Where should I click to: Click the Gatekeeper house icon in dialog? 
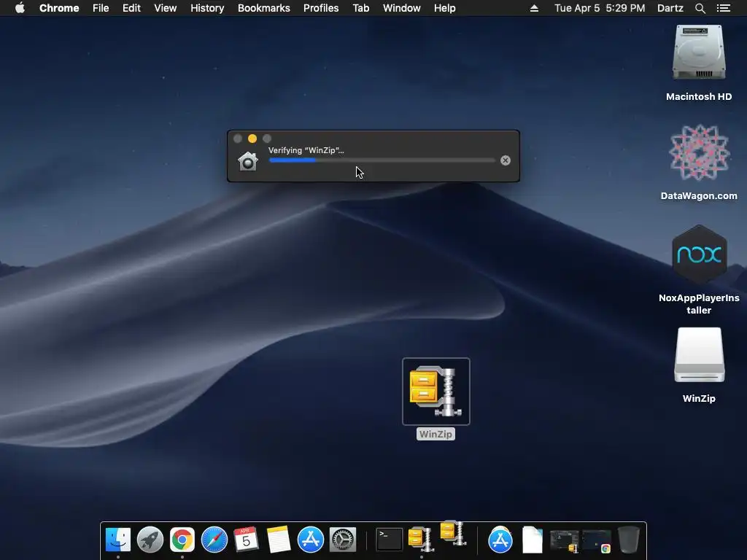click(248, 161)
